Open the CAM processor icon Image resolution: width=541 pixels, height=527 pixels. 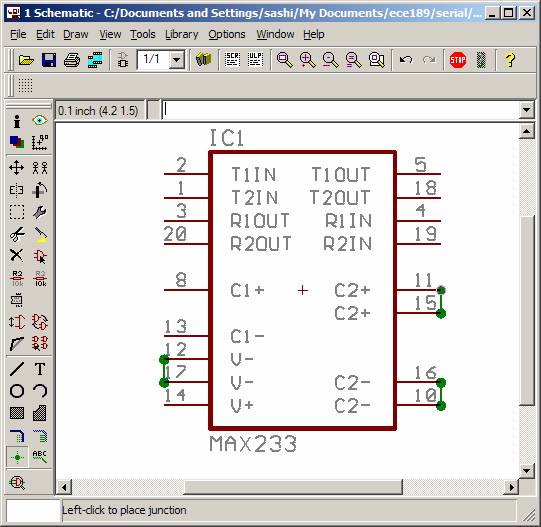[95, 60]
